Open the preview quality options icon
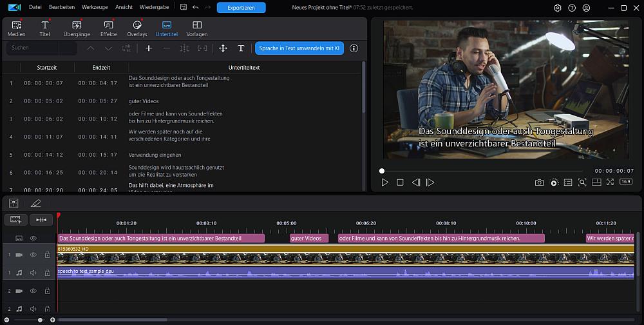The height and width of the screenshot is (325, 644). pos(554,182)
